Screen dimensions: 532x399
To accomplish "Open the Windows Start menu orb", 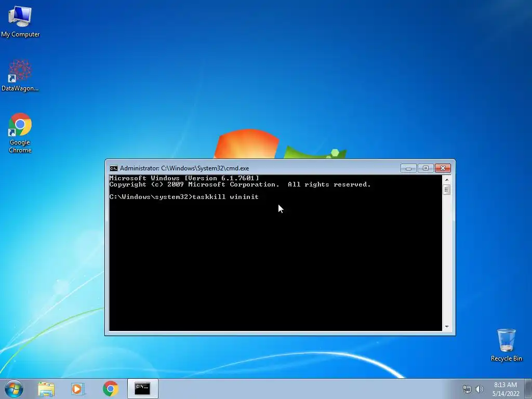I will coord(14,389).
